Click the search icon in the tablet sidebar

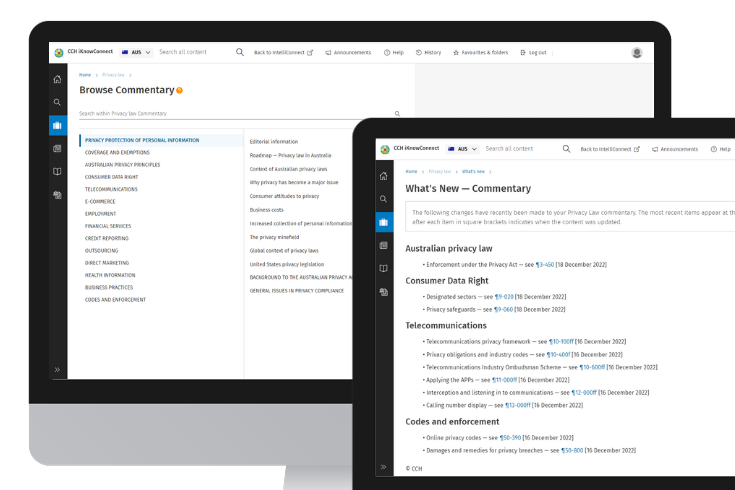(x=384, y=199)
